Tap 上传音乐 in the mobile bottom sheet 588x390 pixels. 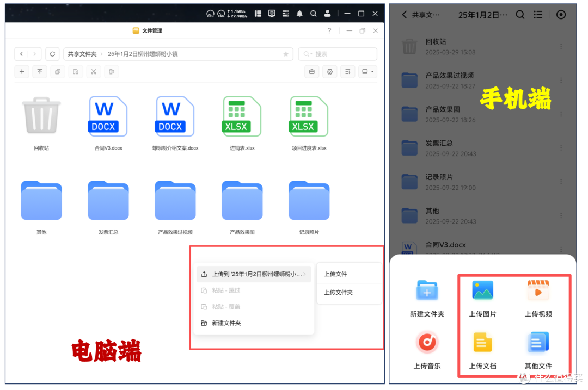[427, 351]
